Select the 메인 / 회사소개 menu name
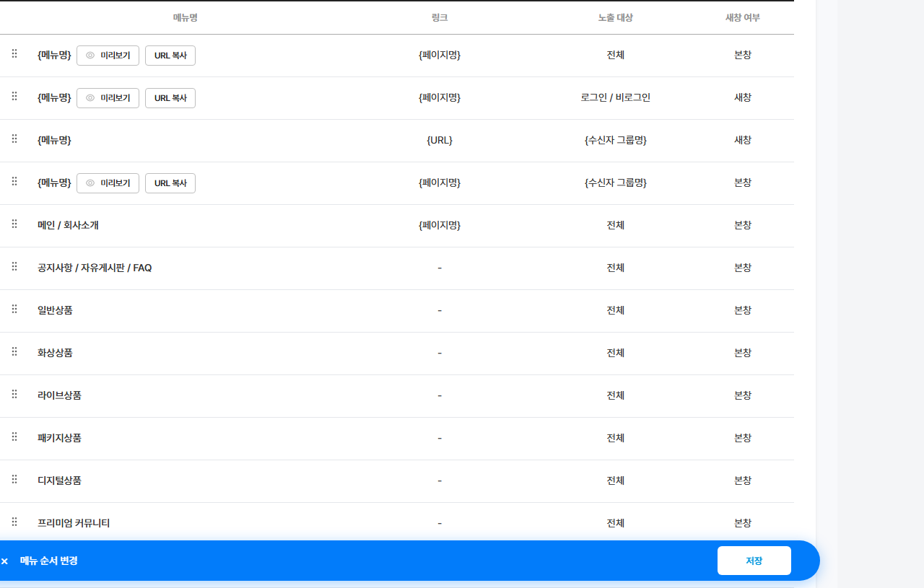Viewport: 924px width, 588px height. [x=68, y=225]
